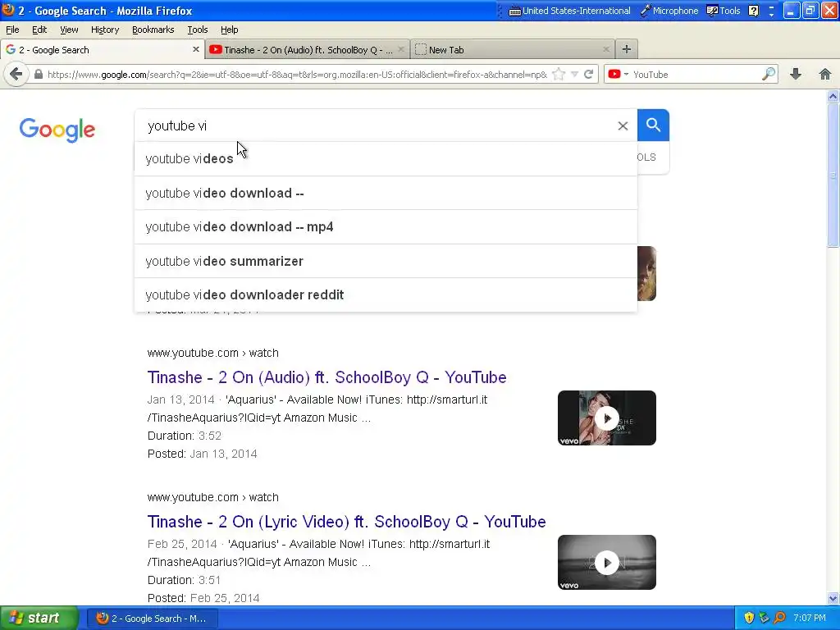Switch to the New Tab tab
This screenshot has height=630, width=840.
point(513,49)
